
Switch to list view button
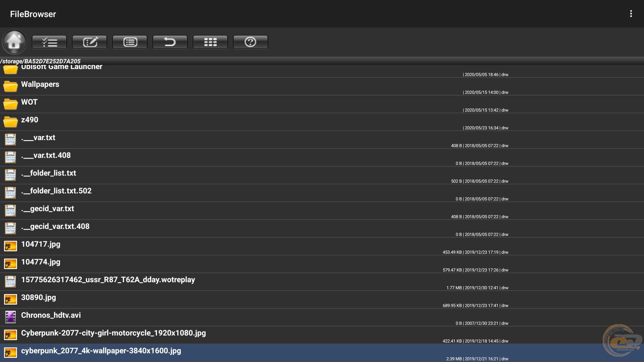click(x=130, y=42)
